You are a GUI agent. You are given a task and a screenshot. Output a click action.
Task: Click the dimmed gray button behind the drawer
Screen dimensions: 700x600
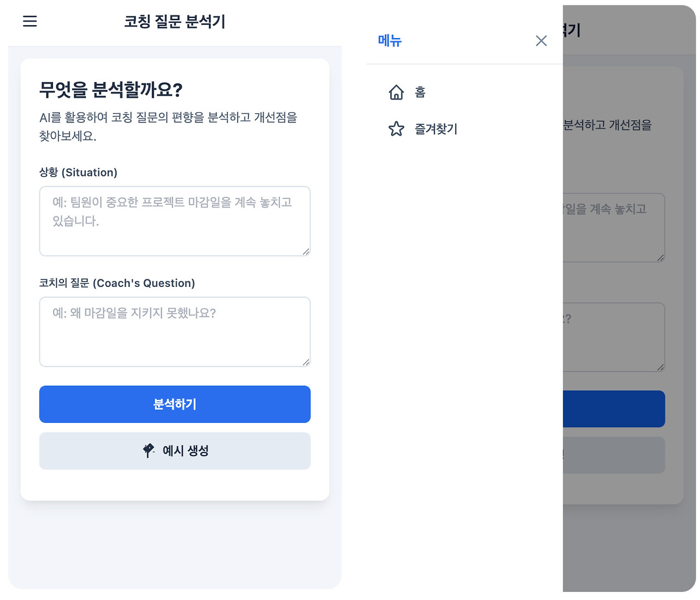(614, 455)
